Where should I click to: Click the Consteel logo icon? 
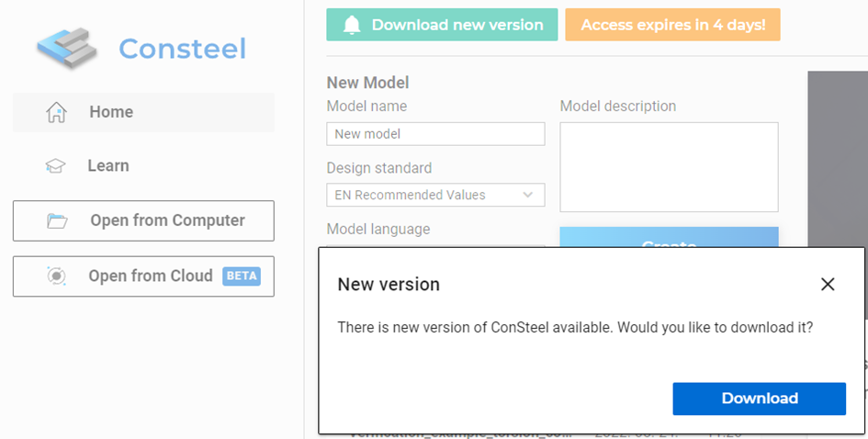67,48
